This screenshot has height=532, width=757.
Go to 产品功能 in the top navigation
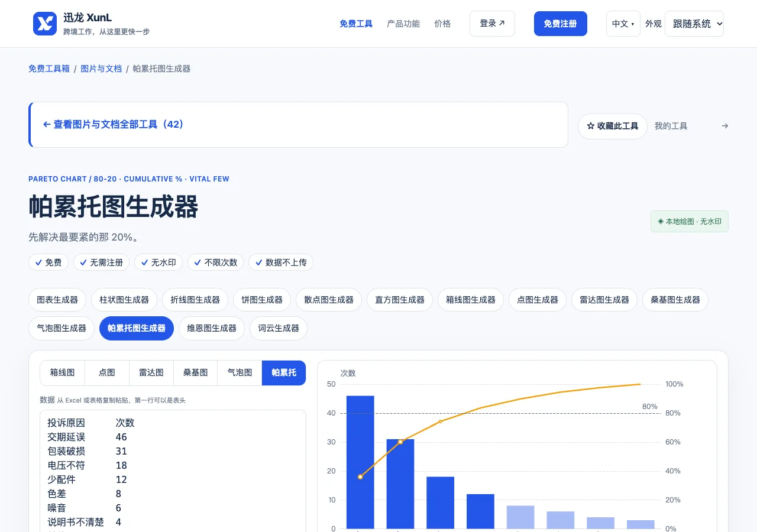403,24
